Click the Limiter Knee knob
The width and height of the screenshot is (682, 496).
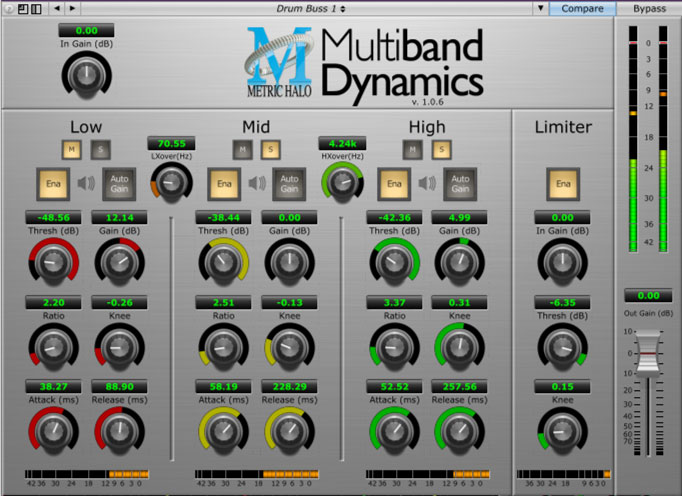point(562,431)
